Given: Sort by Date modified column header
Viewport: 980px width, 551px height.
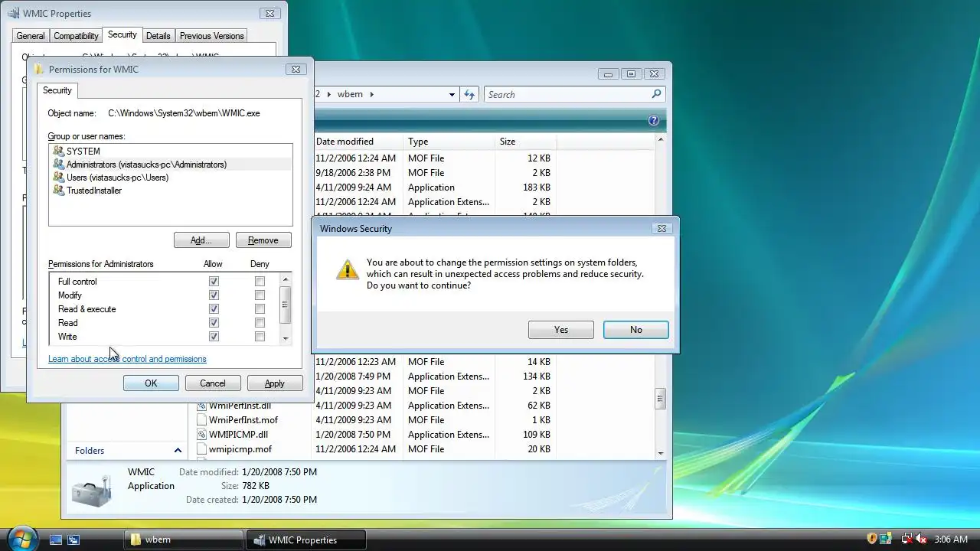Looking at the screenshot, I should click(358, 142).
